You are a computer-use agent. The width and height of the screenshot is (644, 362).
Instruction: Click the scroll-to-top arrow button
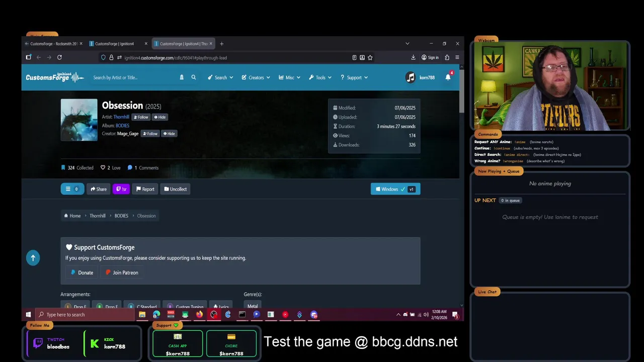[x=33, y=258]
